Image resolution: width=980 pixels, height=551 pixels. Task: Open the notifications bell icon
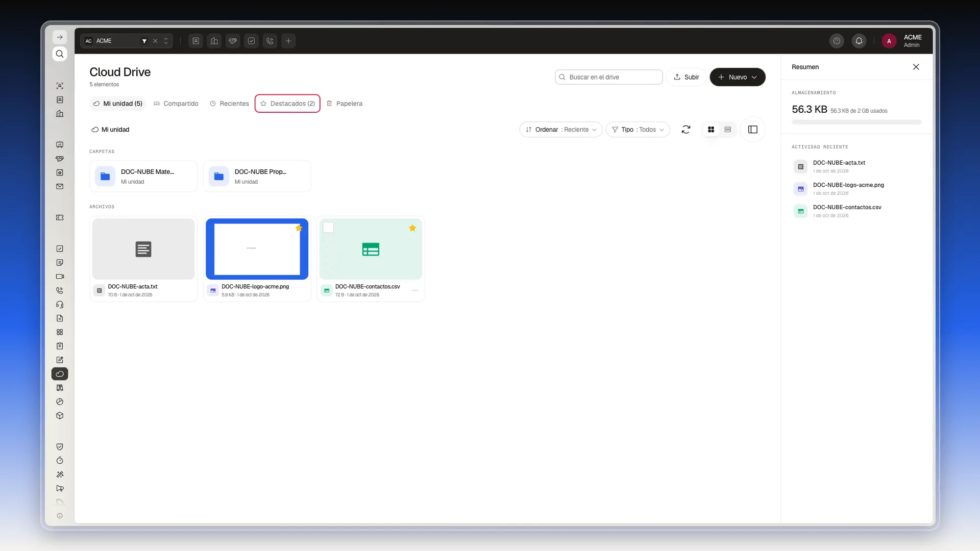[x=859, y=41]
